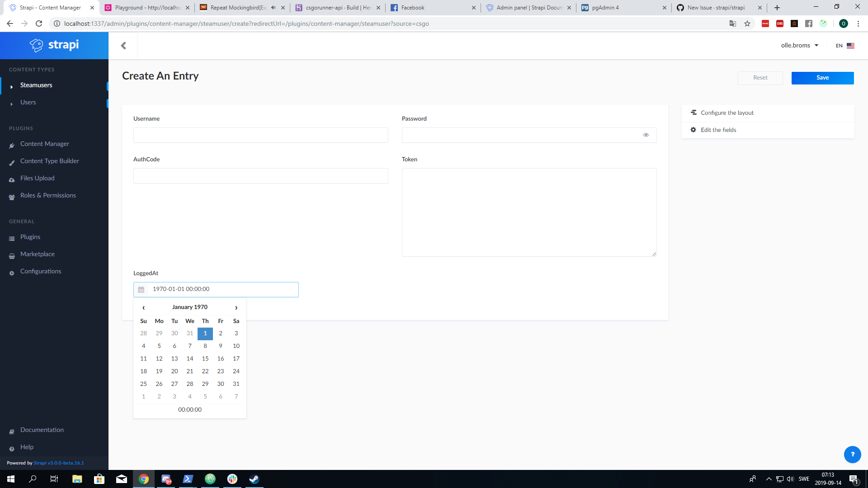This screenshot has height=488, width=868.
Task: Switch to the Steamusers content type
Action: (36, 85)
